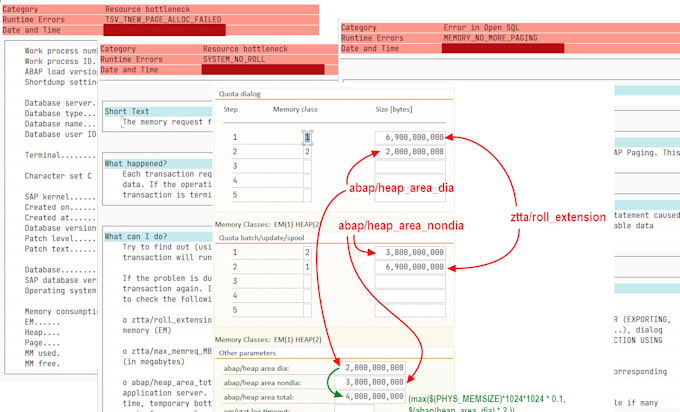This screenshot has width=680, height=412.
Task: Click empty size field of batch step 5
Action: tap(410, 310)
